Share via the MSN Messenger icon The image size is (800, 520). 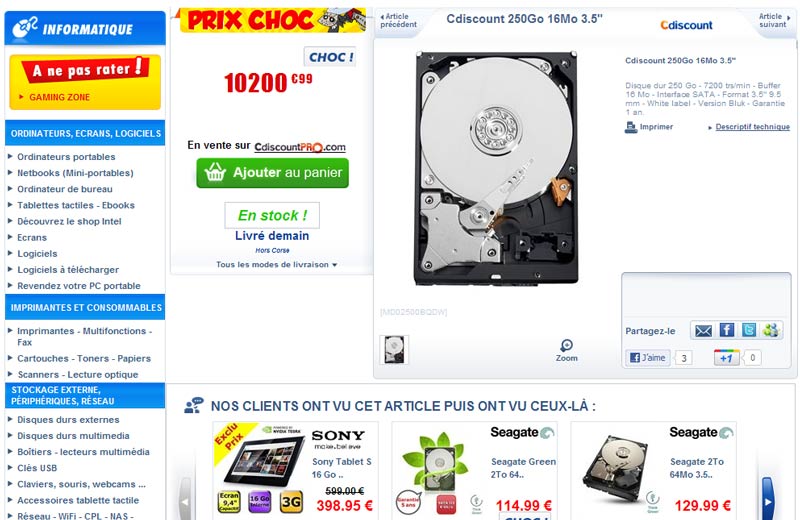(771, 330)
